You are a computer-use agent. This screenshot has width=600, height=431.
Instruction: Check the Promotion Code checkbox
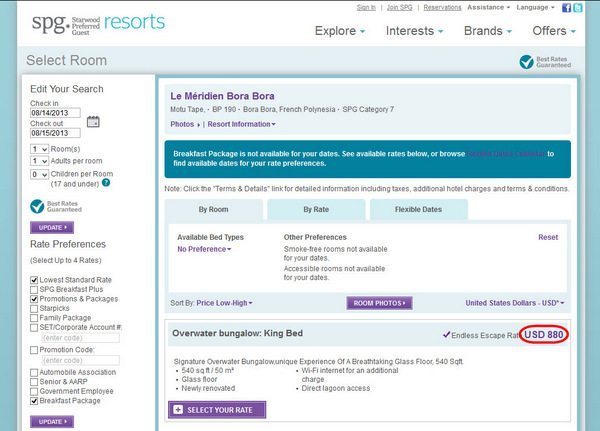click(x=34, y=350)
